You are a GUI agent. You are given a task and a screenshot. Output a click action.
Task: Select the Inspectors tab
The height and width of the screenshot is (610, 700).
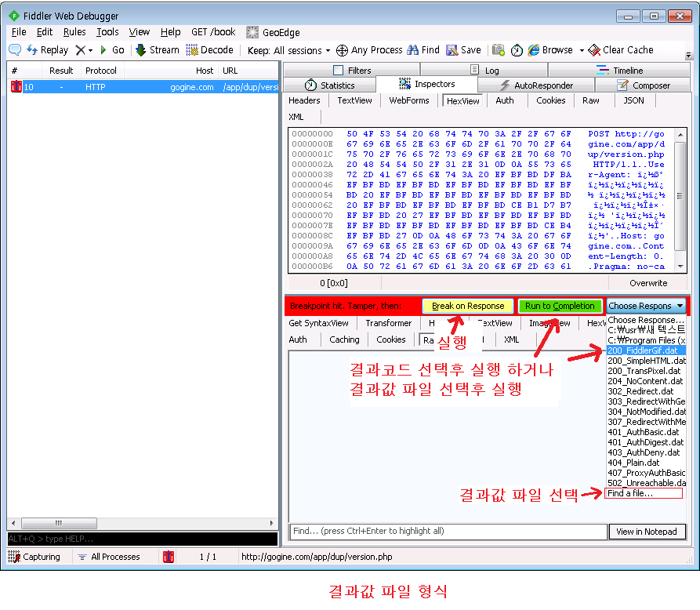coord(426,84)
